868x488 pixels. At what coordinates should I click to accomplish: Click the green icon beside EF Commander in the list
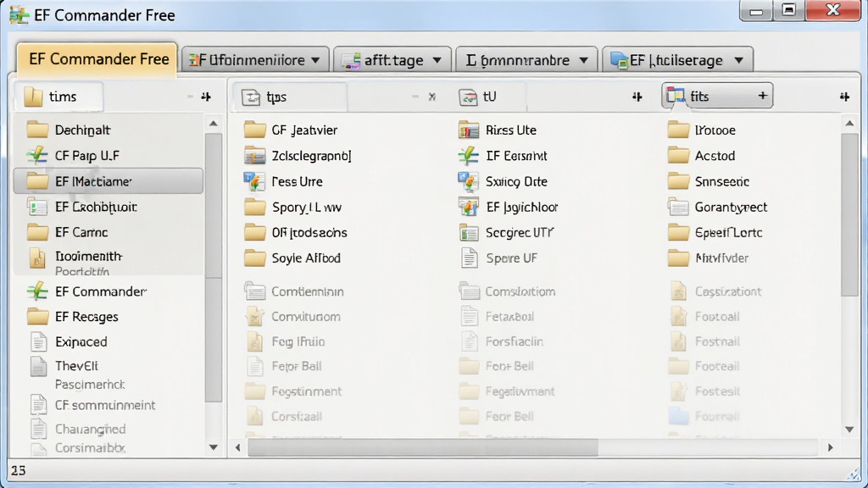pos(37,291)
